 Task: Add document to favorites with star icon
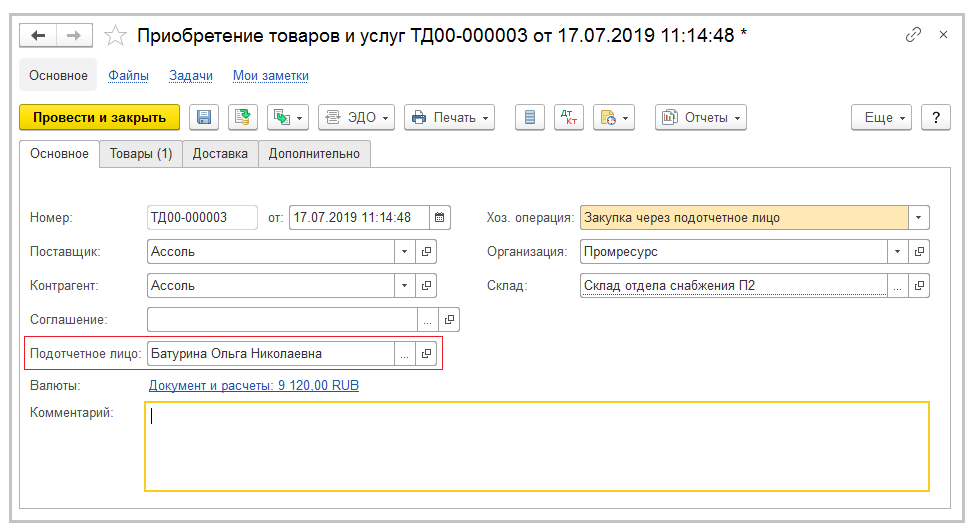[116, 36]
